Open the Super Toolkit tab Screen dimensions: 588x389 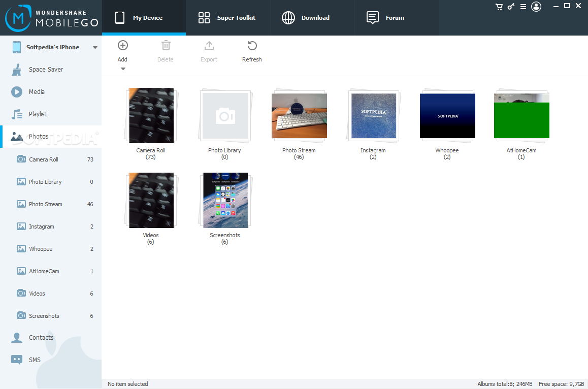(228, 18)
